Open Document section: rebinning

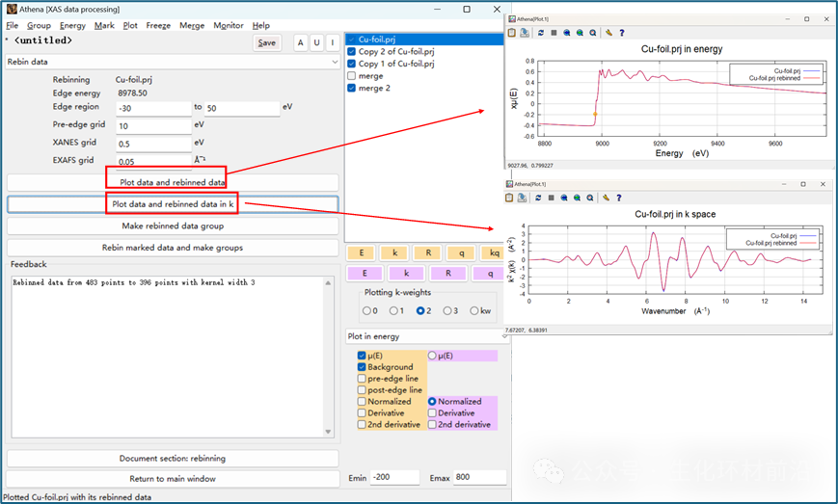[x=173, y=458]
